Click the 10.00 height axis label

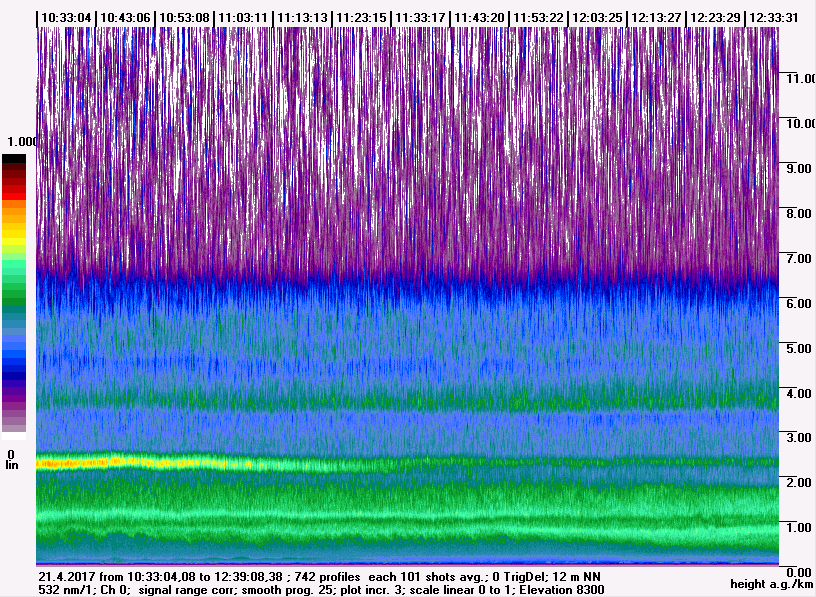800,123
